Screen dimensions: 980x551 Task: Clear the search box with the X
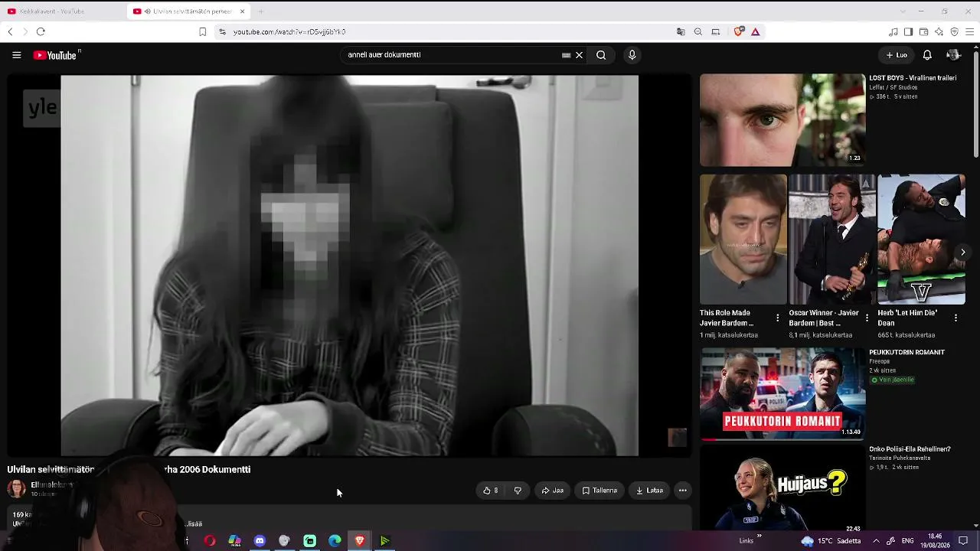[x=580, y=55]
